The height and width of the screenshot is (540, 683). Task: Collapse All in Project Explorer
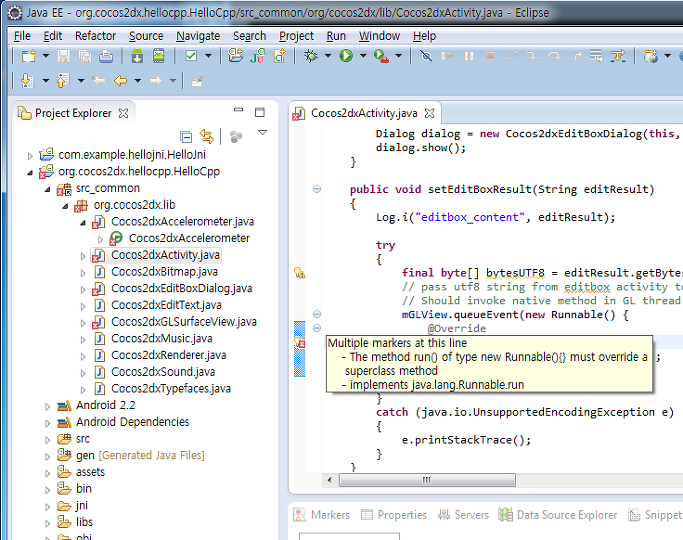[186, 137]
